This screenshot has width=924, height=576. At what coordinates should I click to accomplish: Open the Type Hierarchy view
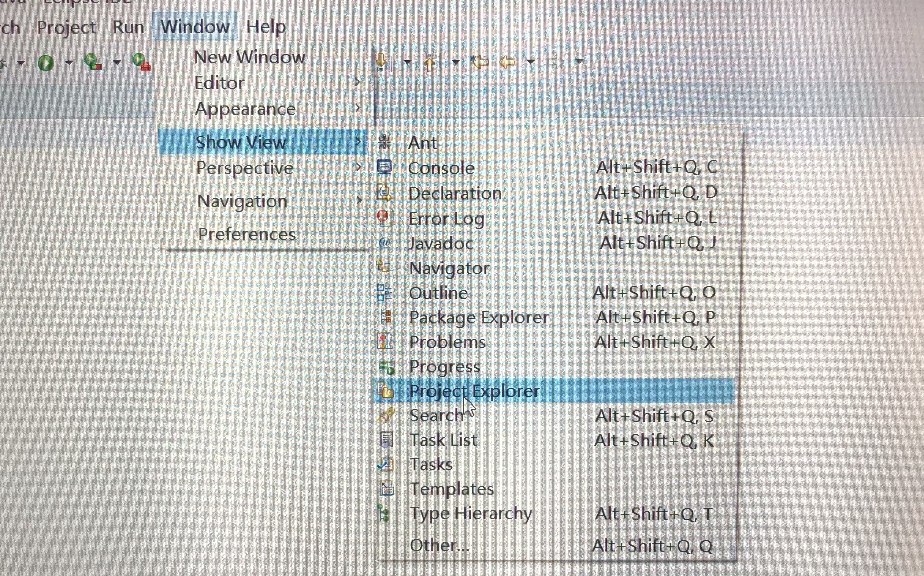471,514
